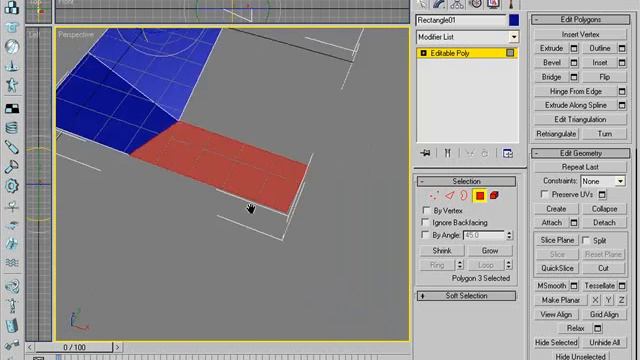Enable Preserve UVs checkbox

point(544,194)
